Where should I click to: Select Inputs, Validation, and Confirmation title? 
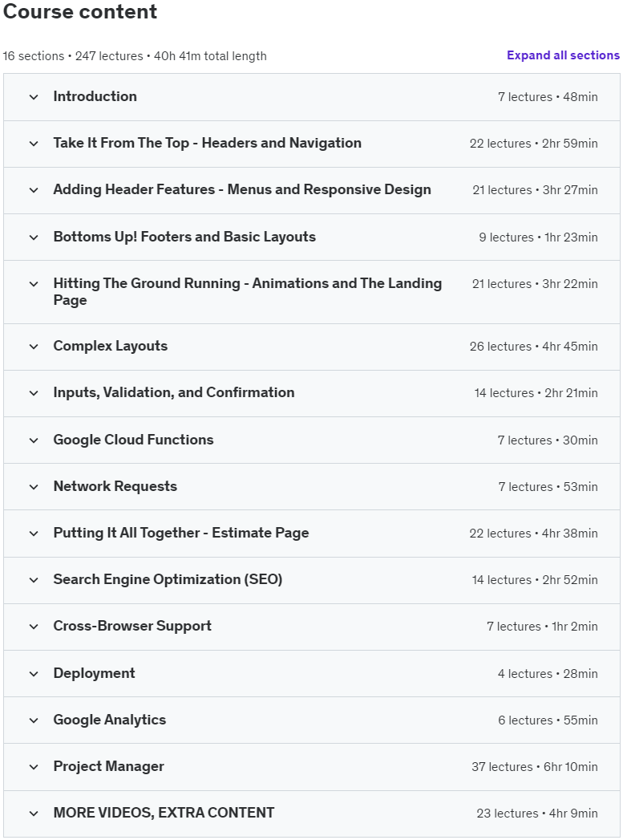(x=174, y=392)
